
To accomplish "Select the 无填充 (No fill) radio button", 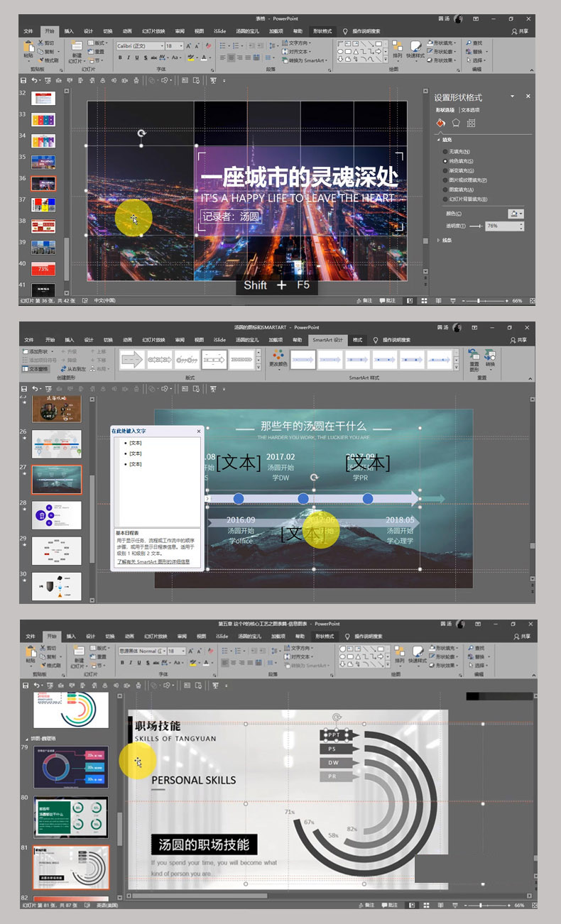I will [445, 152].
